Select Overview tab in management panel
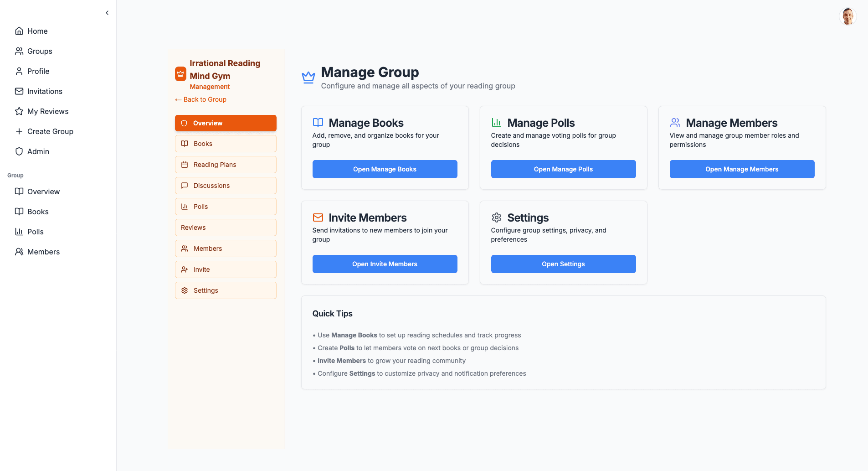This screenshot has height=471, width=868. pos(226,123)
